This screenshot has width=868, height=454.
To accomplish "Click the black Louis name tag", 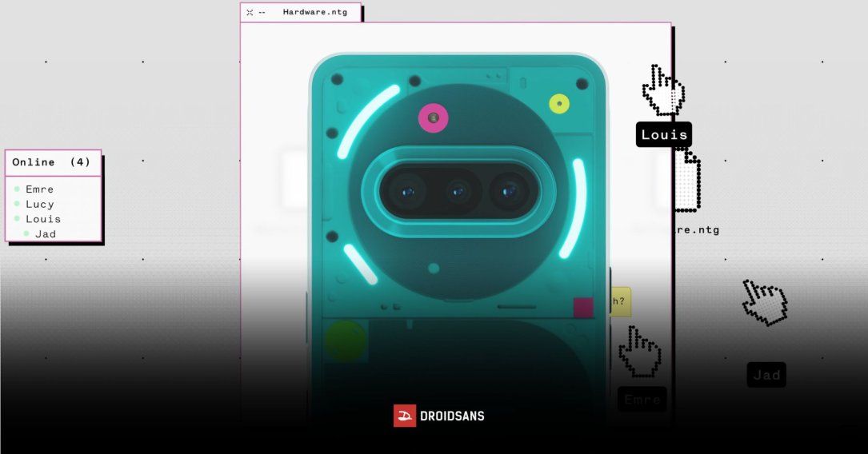I will 663,134.
